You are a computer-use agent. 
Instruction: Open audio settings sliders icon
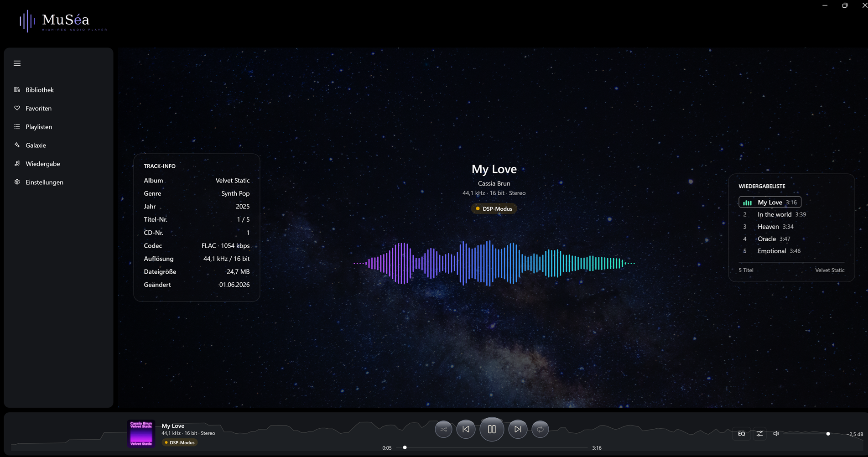click(759, 434)
